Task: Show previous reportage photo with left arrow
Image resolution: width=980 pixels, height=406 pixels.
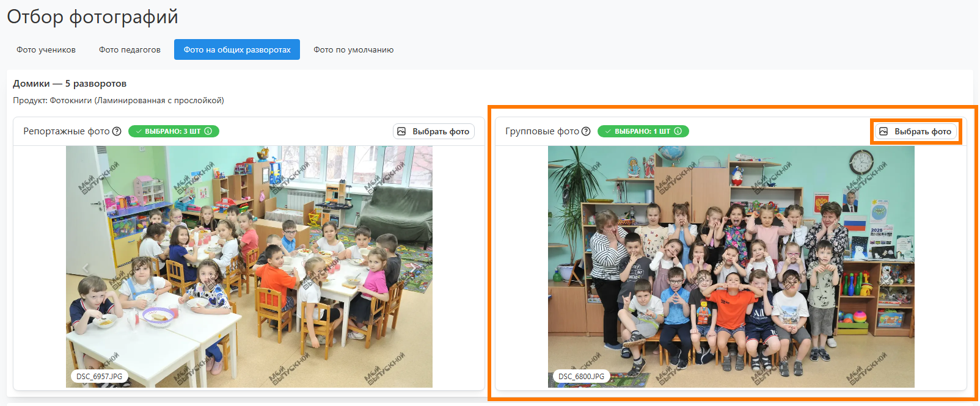Action: (x=86, y=267)
